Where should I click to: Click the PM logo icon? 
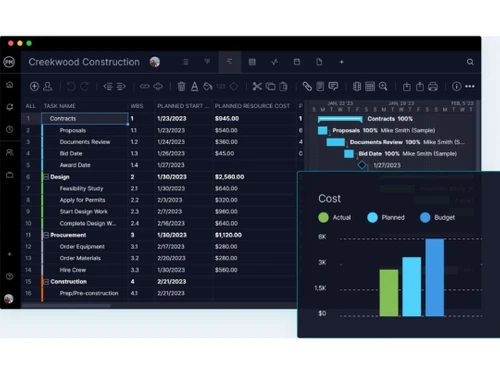(9, 62)
